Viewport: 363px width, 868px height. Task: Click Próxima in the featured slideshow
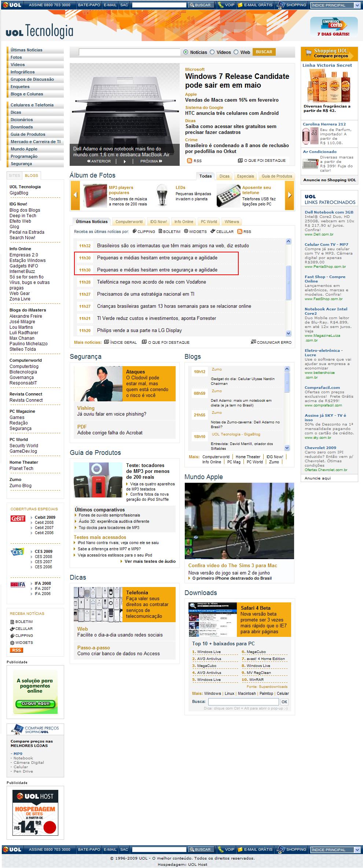click(x=151, y=161)
